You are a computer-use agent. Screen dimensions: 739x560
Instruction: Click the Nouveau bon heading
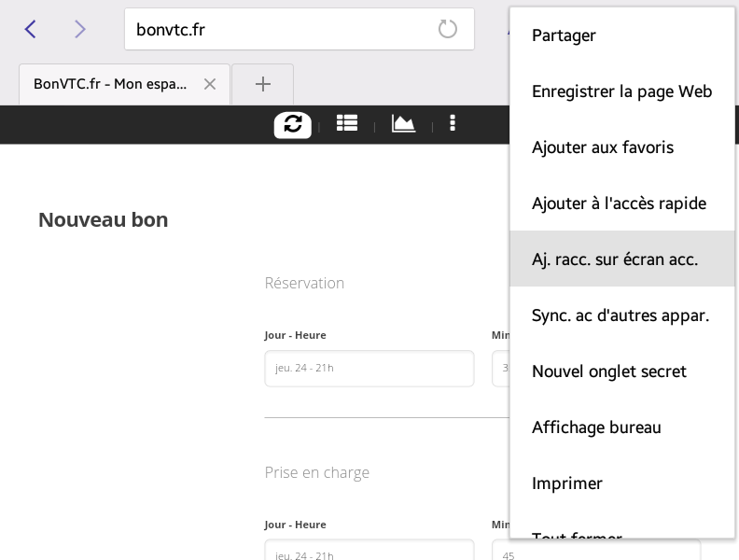[x=104, y=219]
